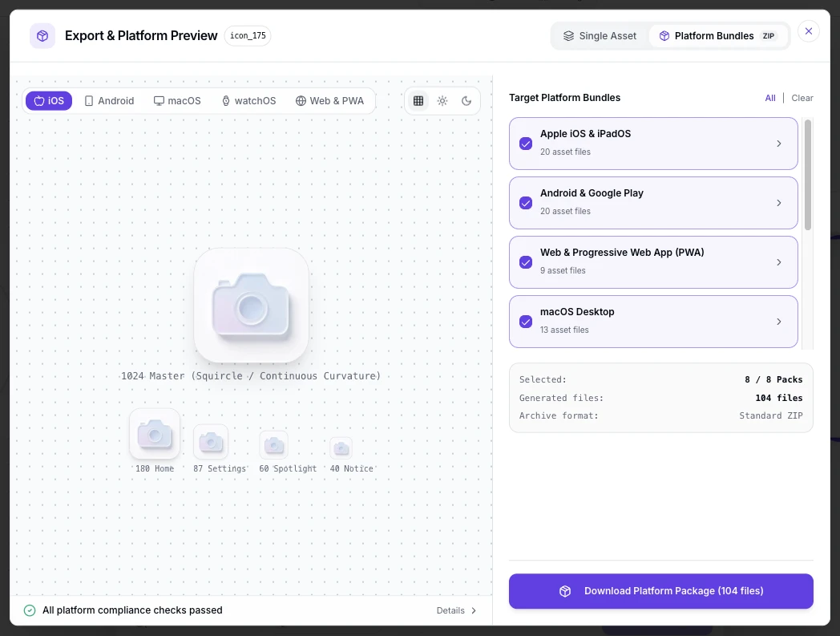Switch to the macOS preview tab
This screenshot has width=840, height=636.
coord(177,101)
